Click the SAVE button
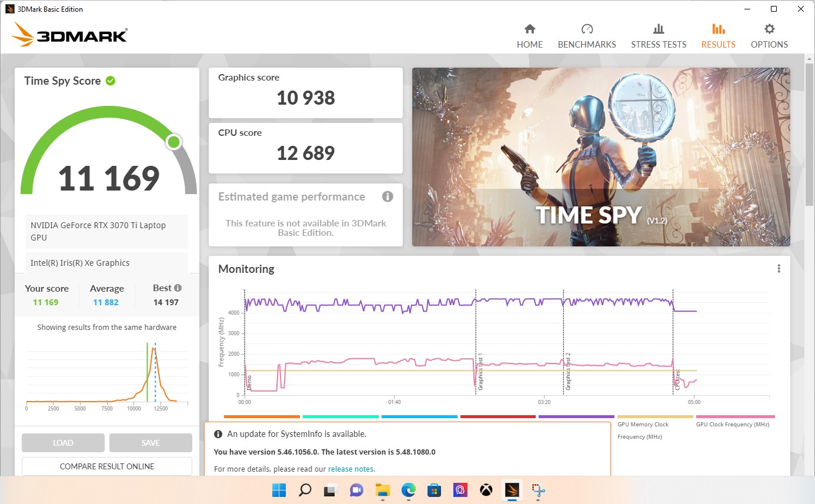The width and height of the screenshot is (815, 504). coord(151,443)
